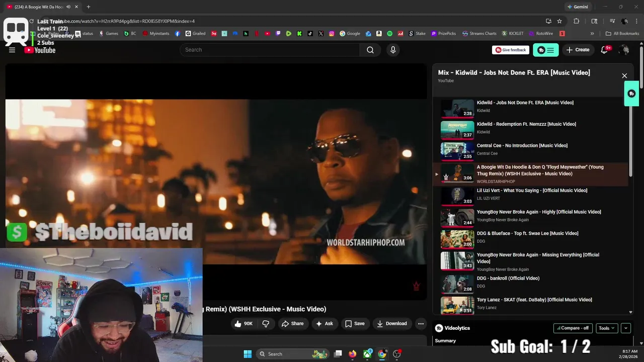Toggle the teal Videolytics extension button in header
This screenshot has width=644, height=362.
click(x=546, y=50)
